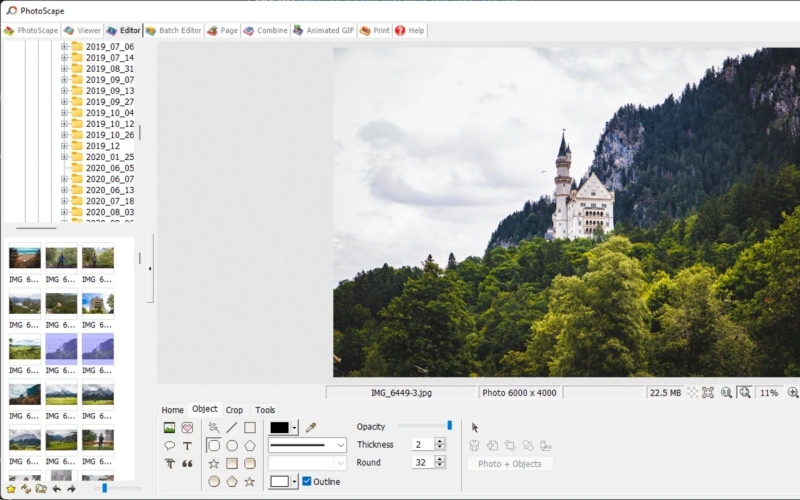Select the Text tool

(187, 445)
